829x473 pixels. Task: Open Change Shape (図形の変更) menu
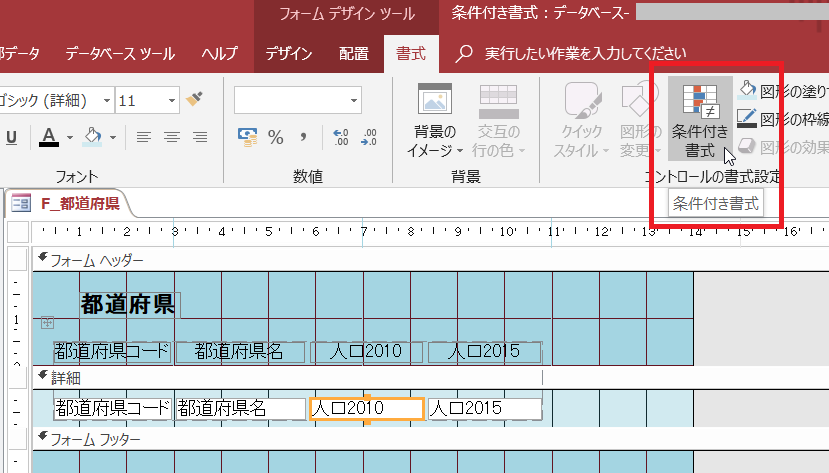pyautogui.click(x=640, y=119)
